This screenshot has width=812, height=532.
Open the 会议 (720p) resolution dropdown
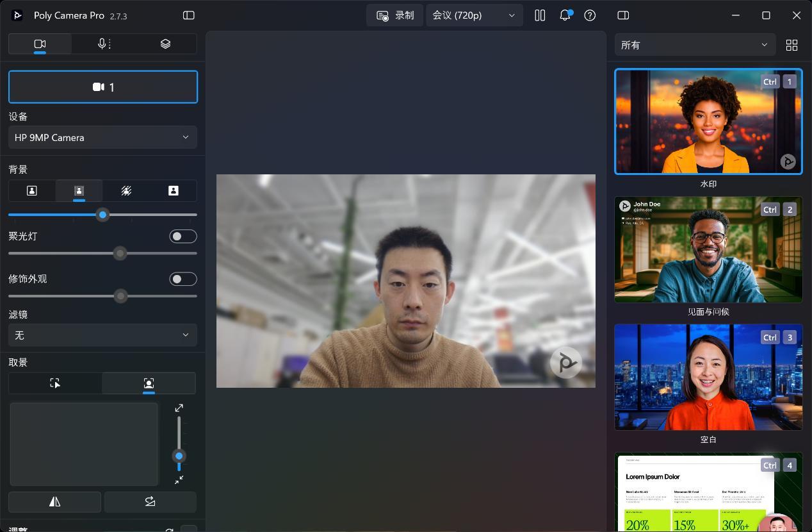[474, 15]
